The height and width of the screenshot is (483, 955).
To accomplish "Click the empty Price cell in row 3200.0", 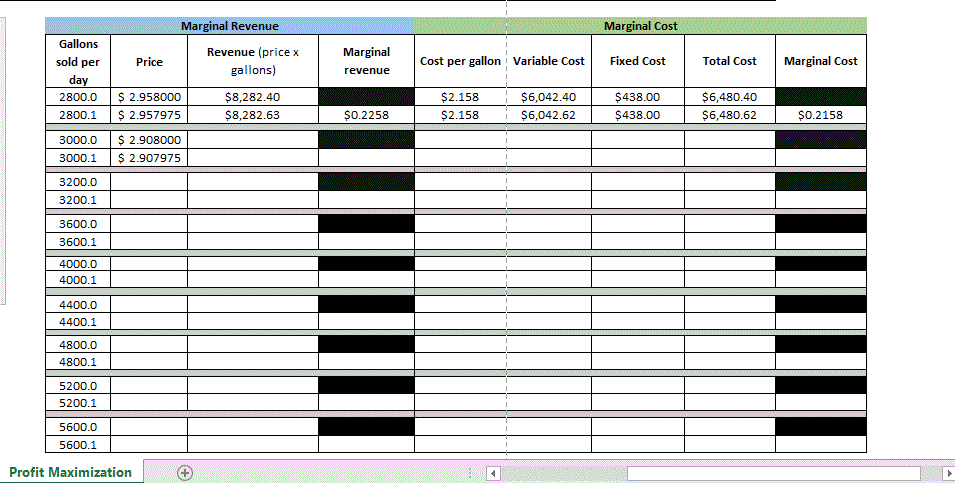I will click(149, 182).
